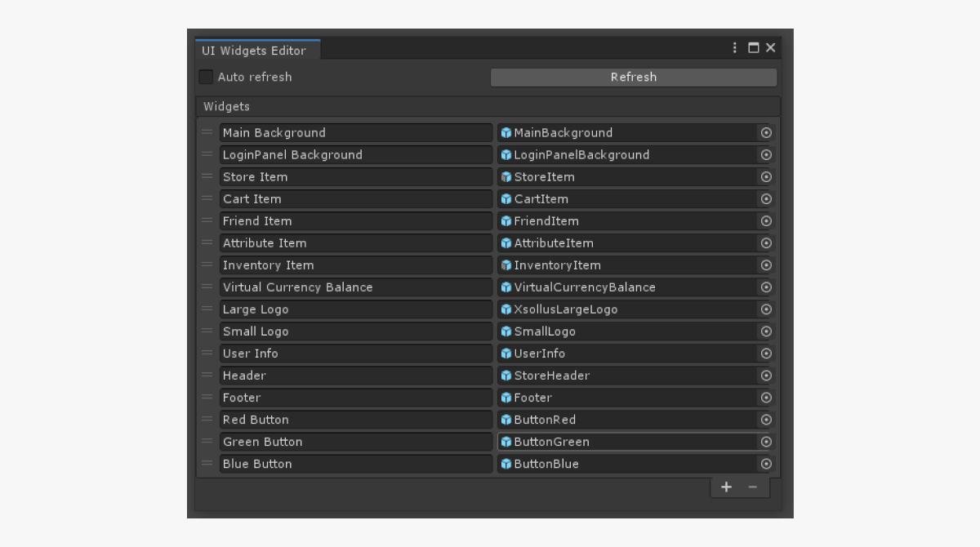Open object picker for MainBackground
This screenshot has width=980, height=547.
[x=766, y=133]
